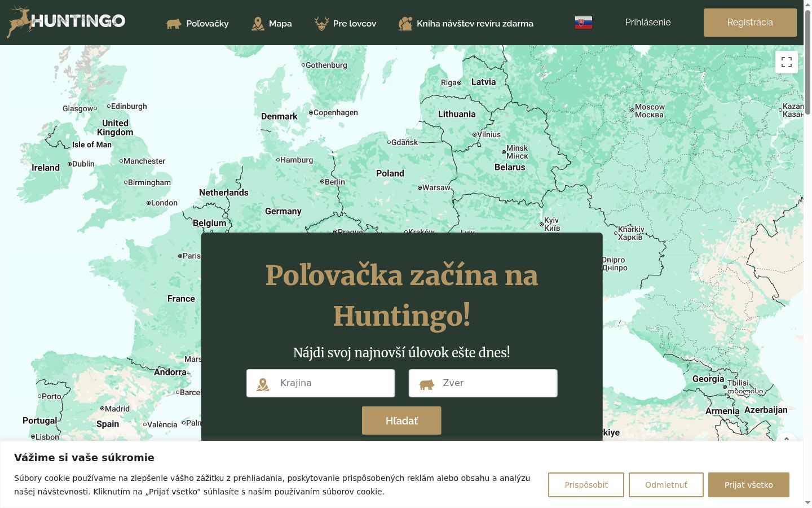Viewport: 812px width, 508px height.
Task: Focus the Zver input field
Action: (x=483, y=383)
